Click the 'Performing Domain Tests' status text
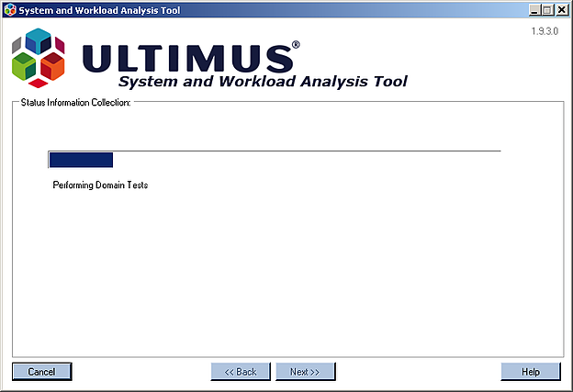 [x=100, y=185]
